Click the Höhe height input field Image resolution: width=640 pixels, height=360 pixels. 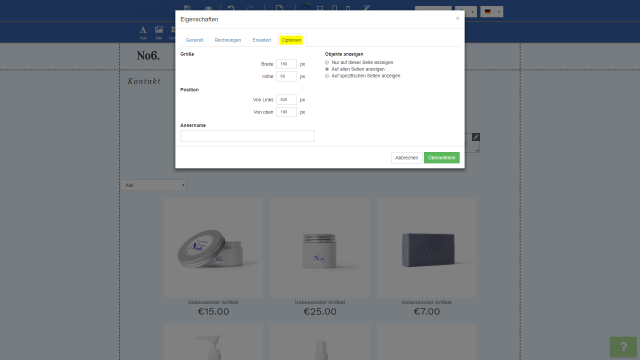point(286,76)
